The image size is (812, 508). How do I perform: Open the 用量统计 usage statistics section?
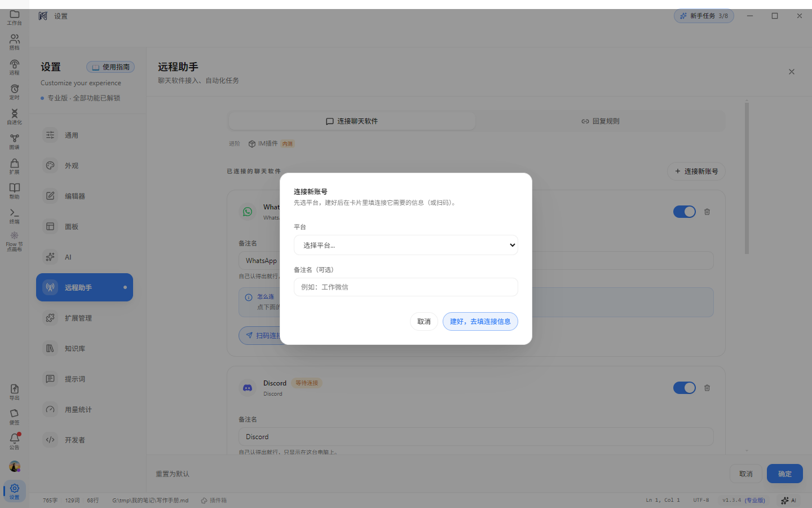pos(85,410)
